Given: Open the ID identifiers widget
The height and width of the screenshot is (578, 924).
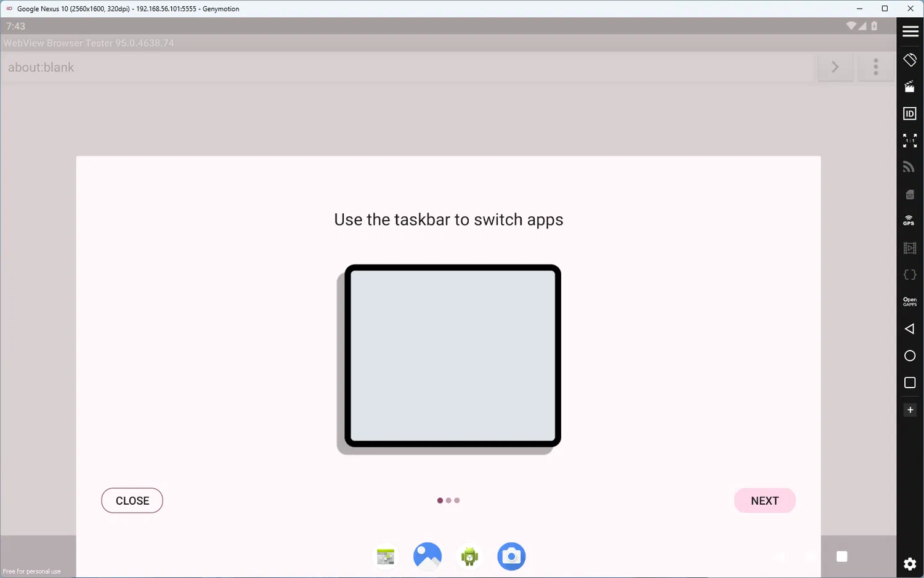Looking at the screenshot, I should pos(910,113).
